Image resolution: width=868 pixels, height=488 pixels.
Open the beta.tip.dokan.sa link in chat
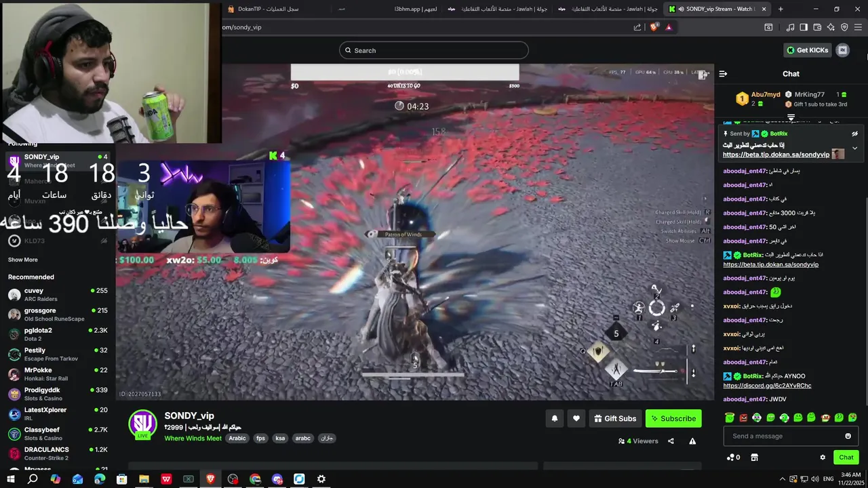[x=771, y=264]
